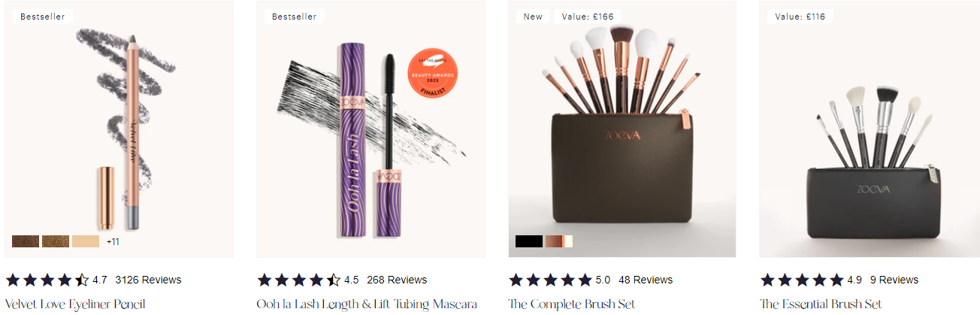Click the eyeliner pencil product image
This screenshot has width=980, height=315.
tap(119, 129)
